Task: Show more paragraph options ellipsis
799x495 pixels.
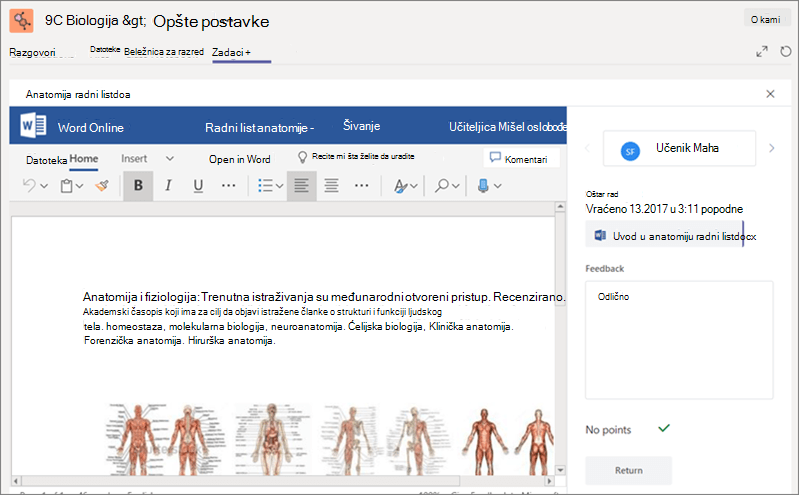Action: tap(362, 186)
